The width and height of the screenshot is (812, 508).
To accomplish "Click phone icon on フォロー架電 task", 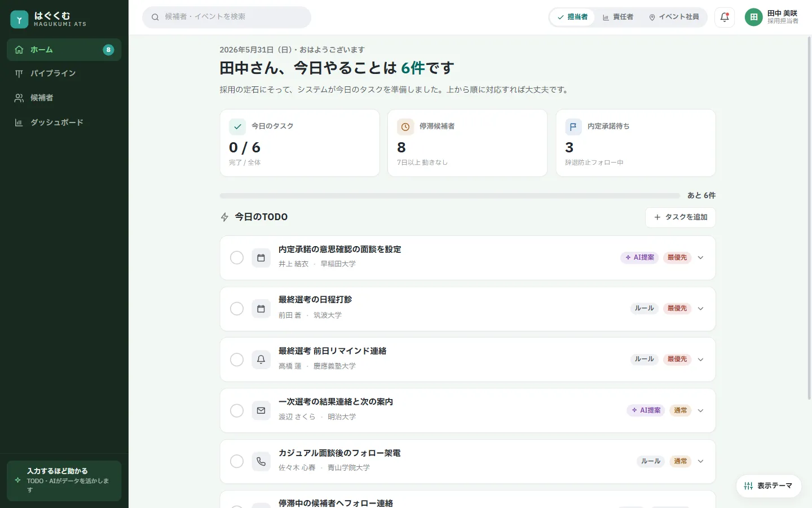I will point(261,461).
